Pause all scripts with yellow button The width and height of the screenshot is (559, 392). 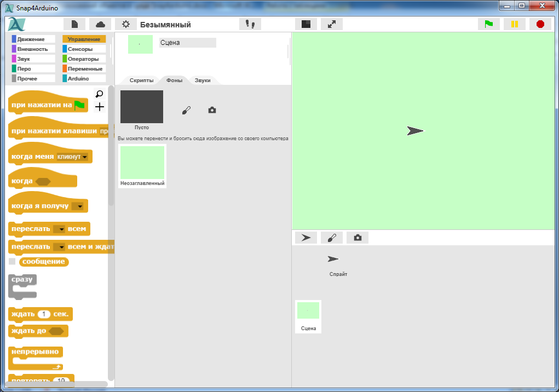click(514, 24)
